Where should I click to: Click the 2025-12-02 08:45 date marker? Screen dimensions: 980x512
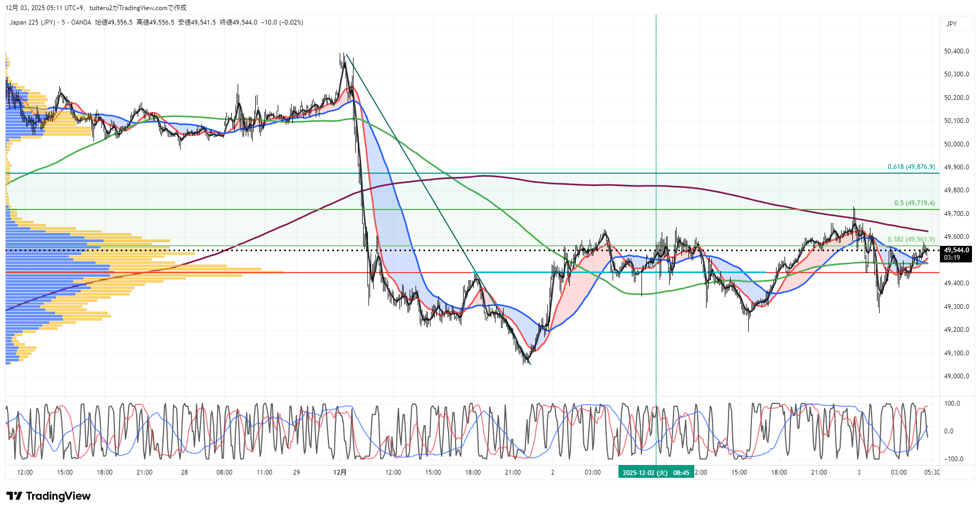[656, 472]
